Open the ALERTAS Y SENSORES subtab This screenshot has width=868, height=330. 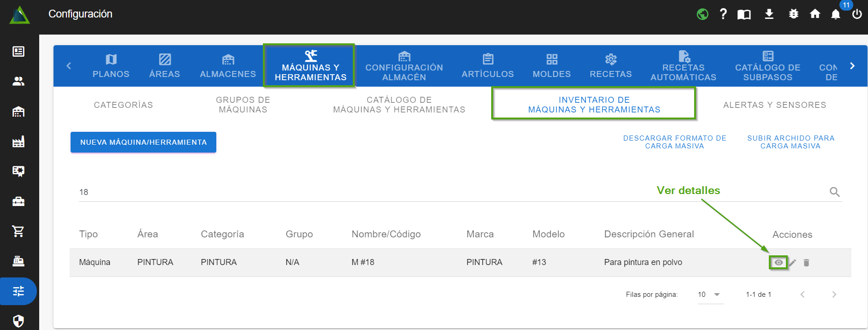click(774, 105)
